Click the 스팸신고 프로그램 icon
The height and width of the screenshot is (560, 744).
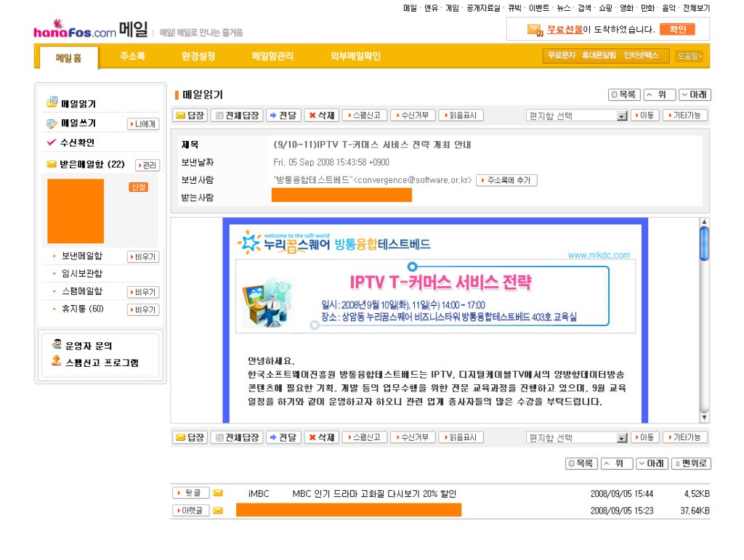[x=57, y=361]
